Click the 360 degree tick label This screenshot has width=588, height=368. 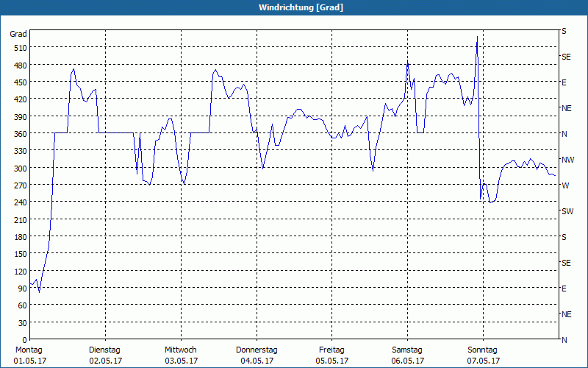coord(21,134)
